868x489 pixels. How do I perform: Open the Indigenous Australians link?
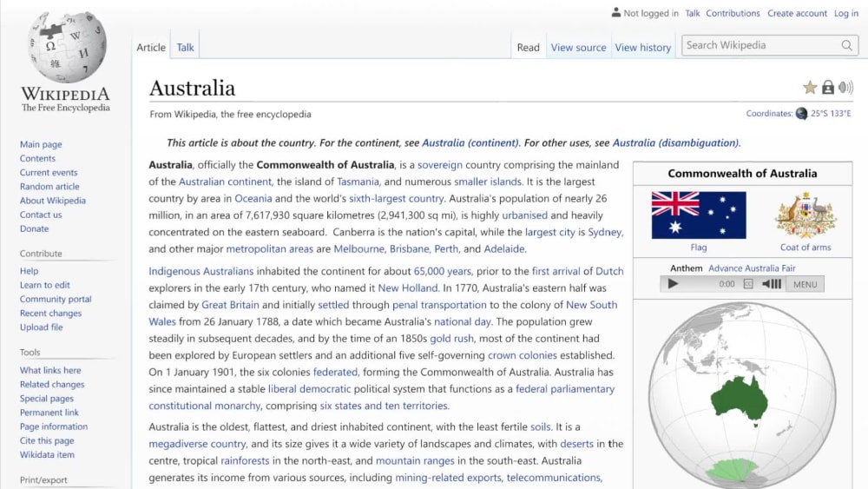[x=201, y=271]
